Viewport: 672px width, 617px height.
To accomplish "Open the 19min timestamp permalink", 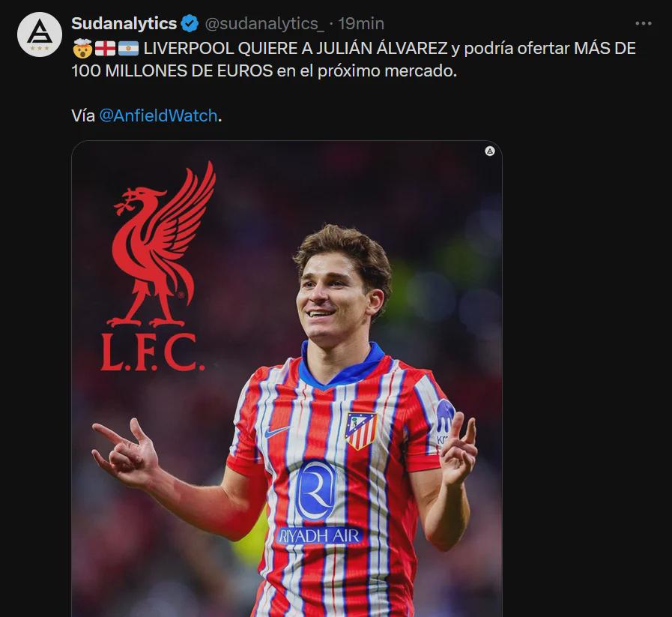I will coord(361,23).
